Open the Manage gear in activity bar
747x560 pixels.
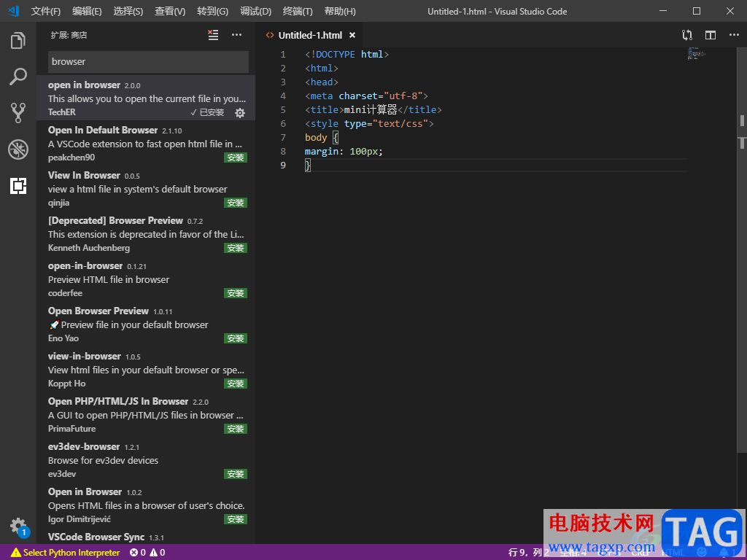click(18, 526)
